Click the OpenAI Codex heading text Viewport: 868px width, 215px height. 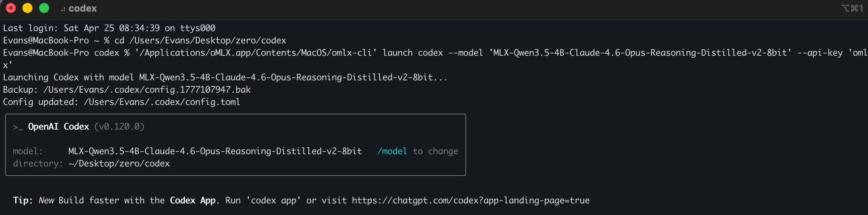59,126
